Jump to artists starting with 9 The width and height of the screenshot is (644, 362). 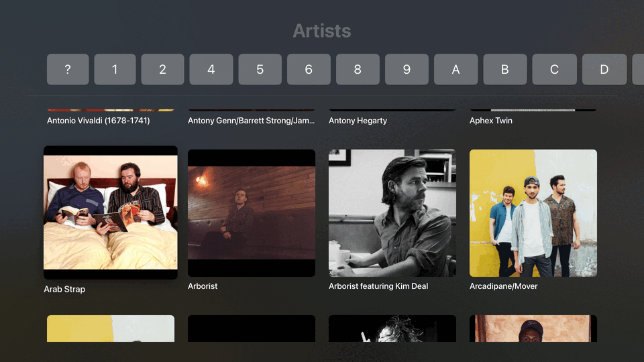tap(407, 69)
